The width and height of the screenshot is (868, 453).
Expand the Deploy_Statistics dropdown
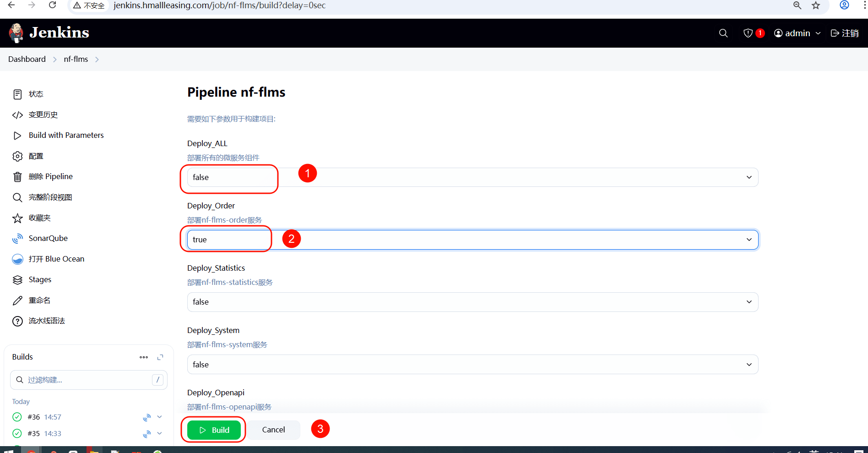tap(472, 302)
